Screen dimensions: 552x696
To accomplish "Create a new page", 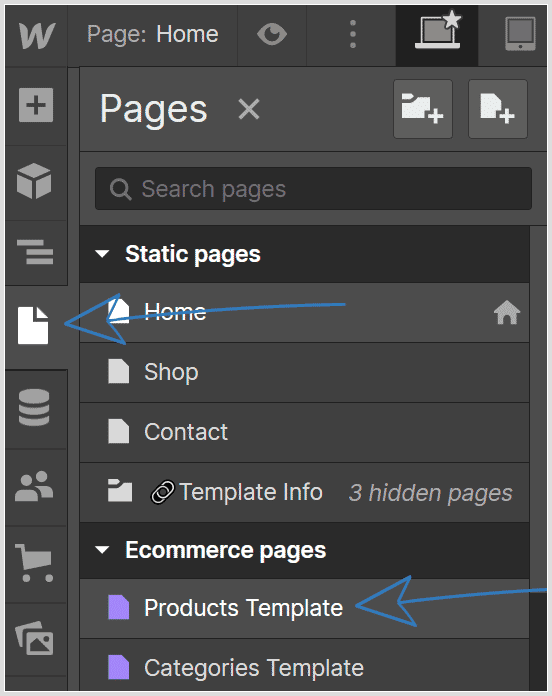I will (498, 109).
